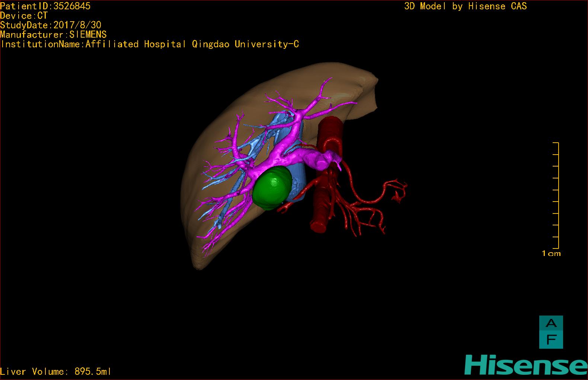Click the Liver Volume: 895.5ml readout

(x=56, y=371)
